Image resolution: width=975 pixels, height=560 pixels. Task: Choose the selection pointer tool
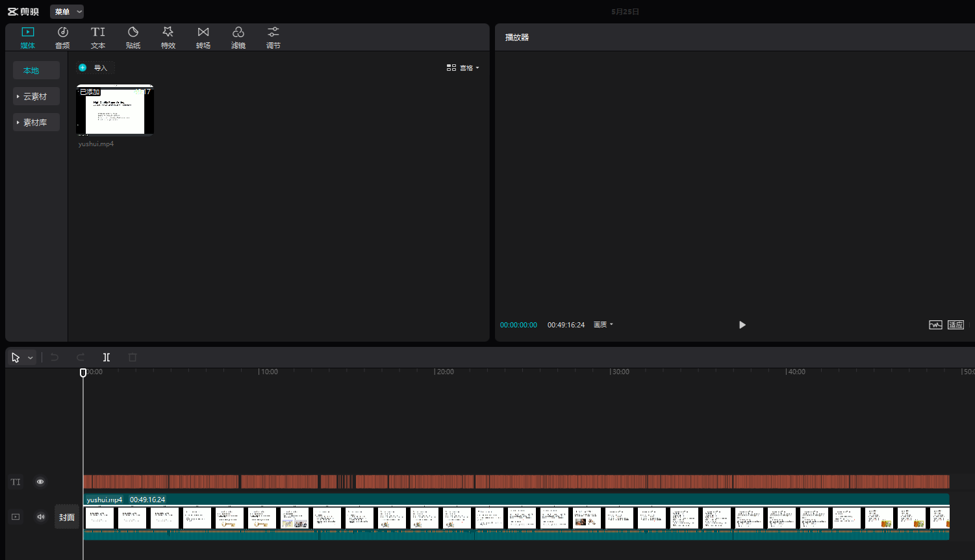[16, 357]
